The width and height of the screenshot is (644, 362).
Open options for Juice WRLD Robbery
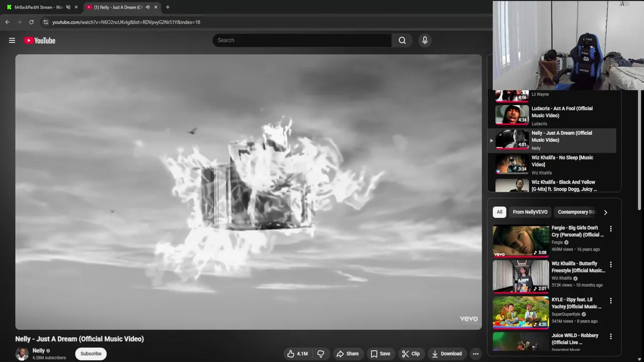point(611,336)
